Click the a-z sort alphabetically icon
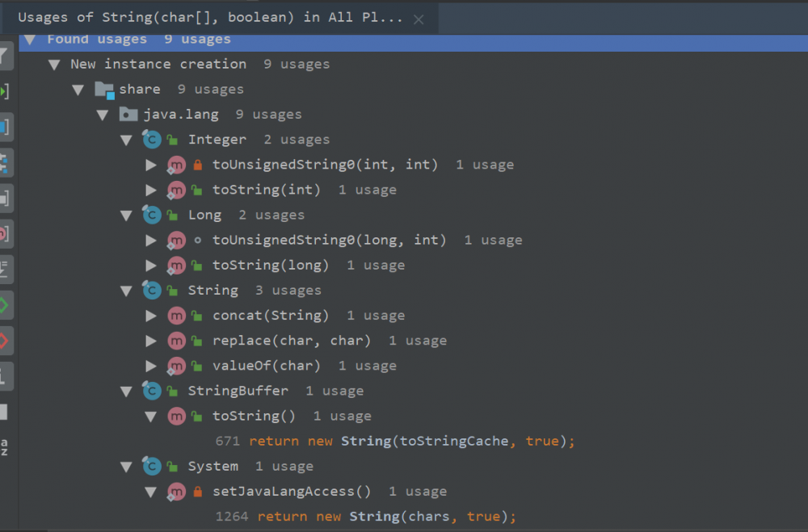This screenshot has height=532, width=808. [x=4, y=447]
